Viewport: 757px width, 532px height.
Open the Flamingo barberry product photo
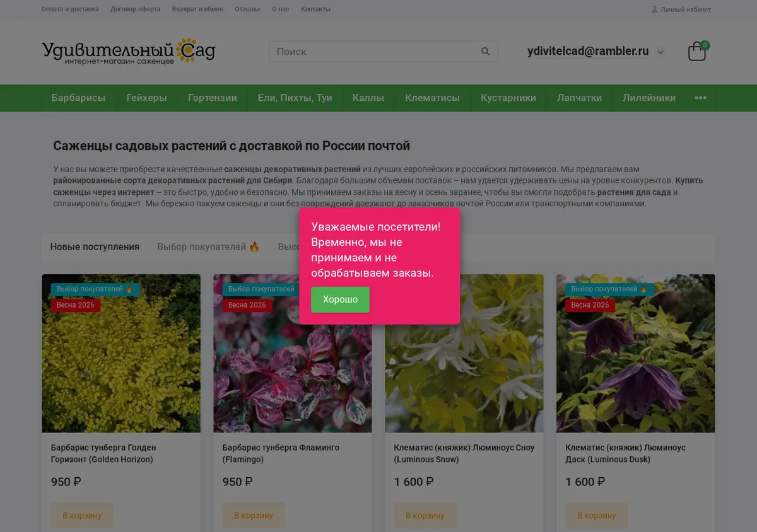pos(293,372)
